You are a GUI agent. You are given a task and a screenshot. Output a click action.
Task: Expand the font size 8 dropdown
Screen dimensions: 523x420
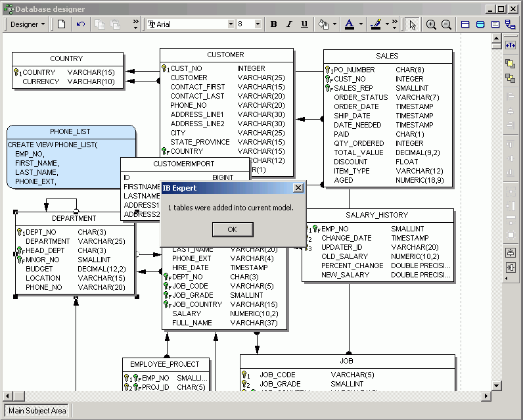point(258,24)
